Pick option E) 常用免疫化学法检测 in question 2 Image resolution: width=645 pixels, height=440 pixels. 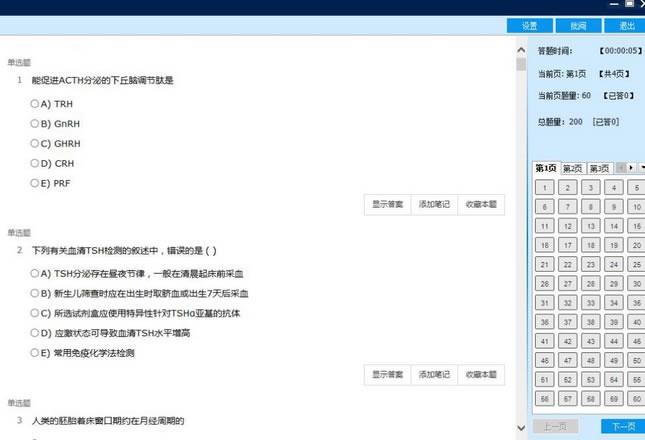point(35,353)
